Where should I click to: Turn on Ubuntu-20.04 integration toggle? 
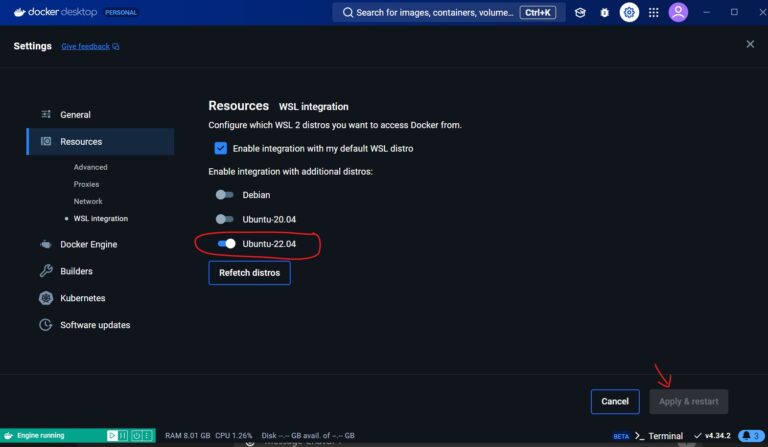224,219
